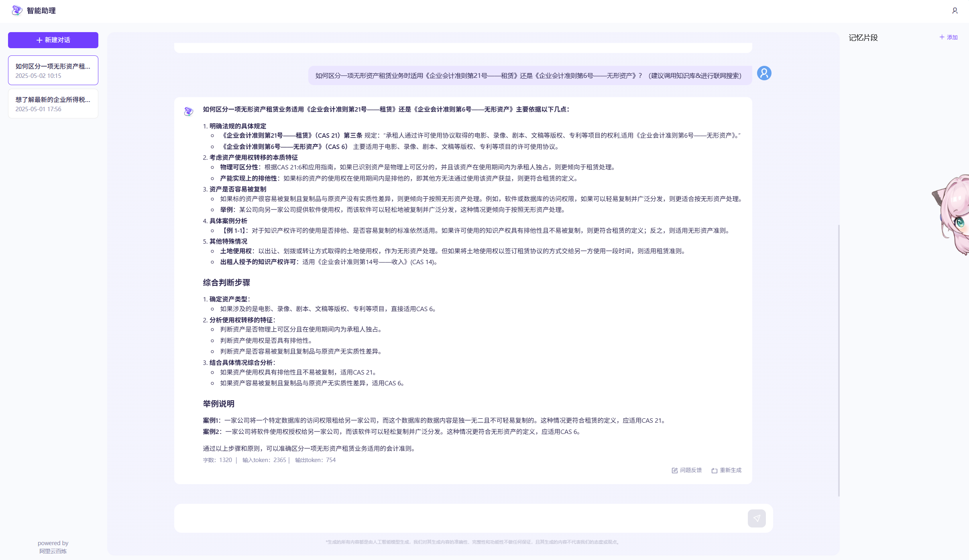This screenshot has height=560, width=969.
Task: Click the 记忆片段 panel heading
Action: pos(863,38)
